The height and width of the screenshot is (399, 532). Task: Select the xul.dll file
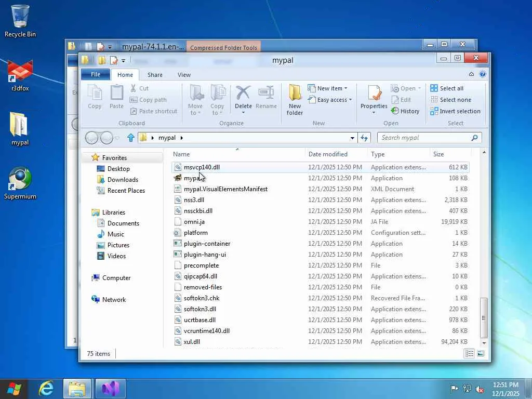pos(321,342)
